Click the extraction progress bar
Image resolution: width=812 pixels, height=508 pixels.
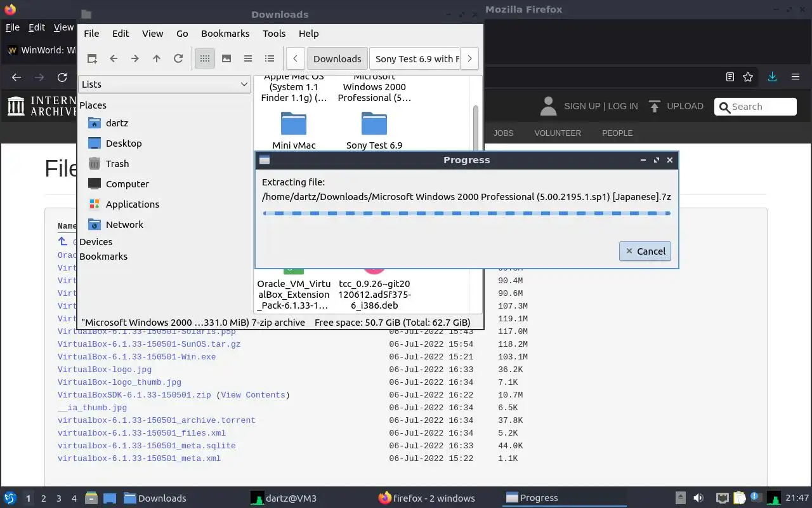click(x=466, y=213)
